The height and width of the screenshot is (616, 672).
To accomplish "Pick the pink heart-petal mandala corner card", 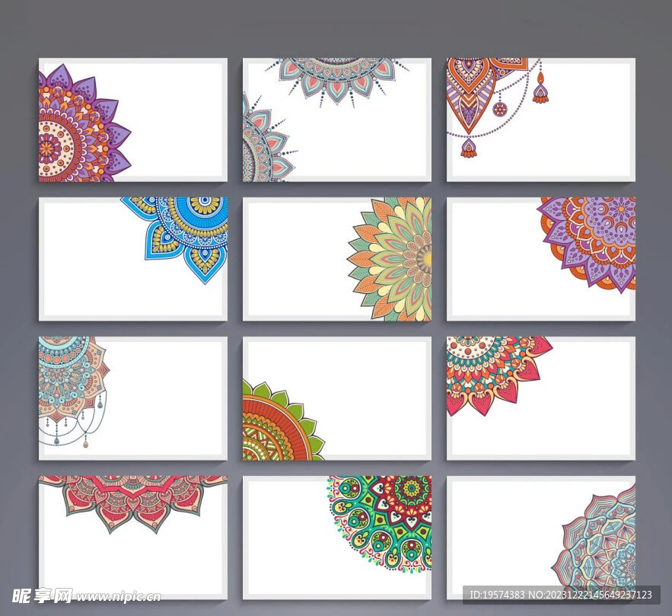I will click(541, 398).
